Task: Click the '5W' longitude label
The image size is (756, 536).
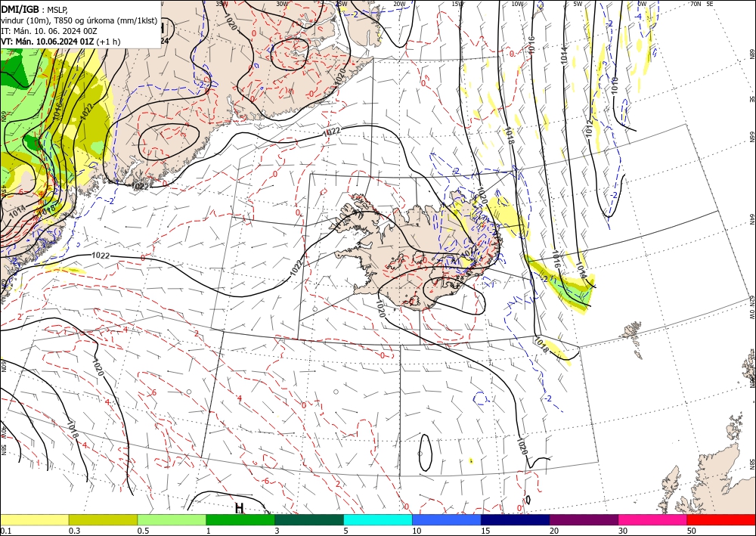Action: (578, 4)
